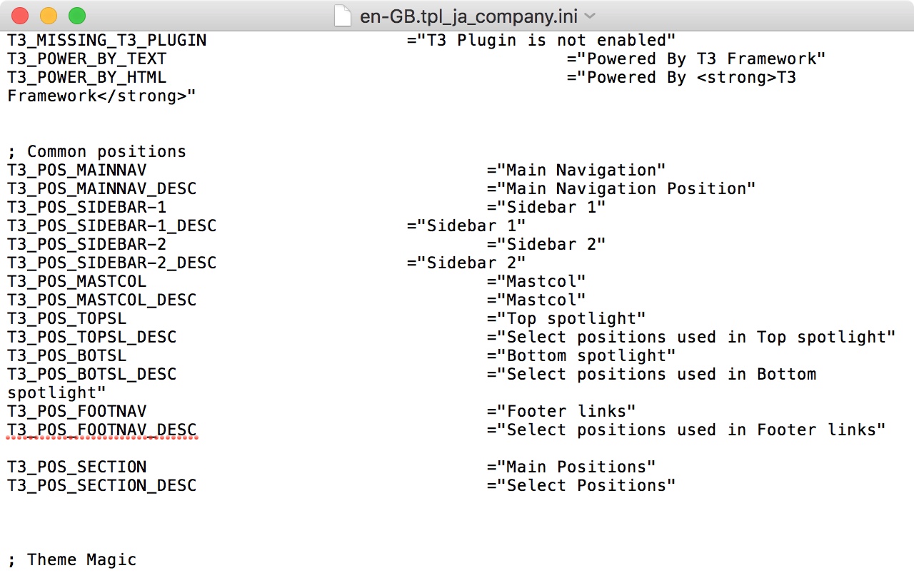Click the T3_MISSING_T3_PLUGIN key

tap(106, 40)
